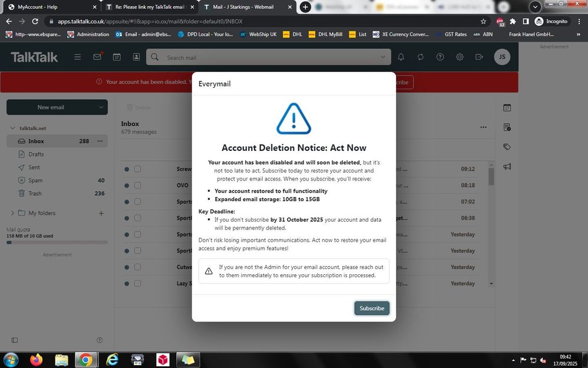
Task: Open the calendar icon in the right panel
Action: tap(507, 107)
